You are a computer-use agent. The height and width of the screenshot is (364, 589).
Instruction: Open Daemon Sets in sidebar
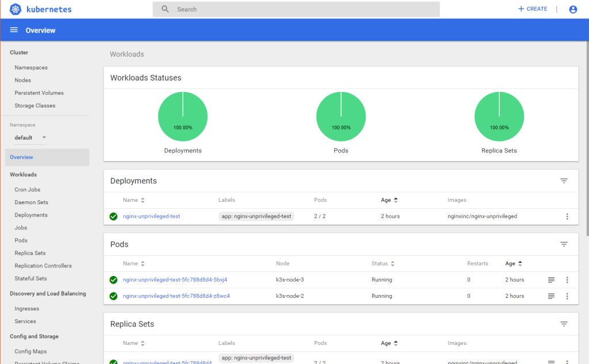pyautogui.click(x=31, y=202)
